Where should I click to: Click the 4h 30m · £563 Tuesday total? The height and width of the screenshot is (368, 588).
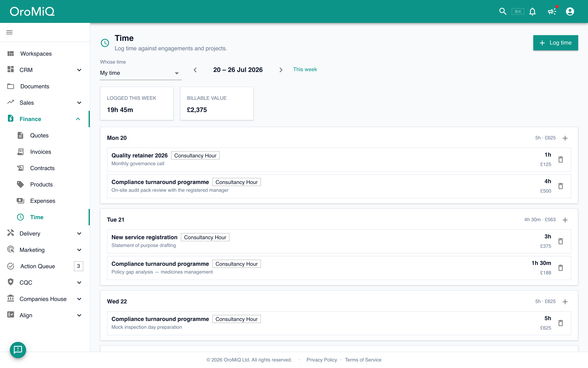pos(540,220)
